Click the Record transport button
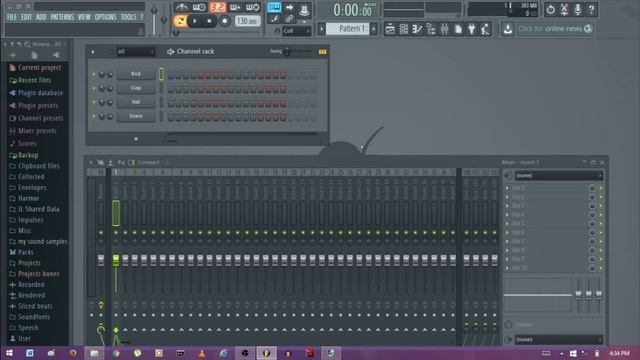640x360 pixels. [224, 21]
